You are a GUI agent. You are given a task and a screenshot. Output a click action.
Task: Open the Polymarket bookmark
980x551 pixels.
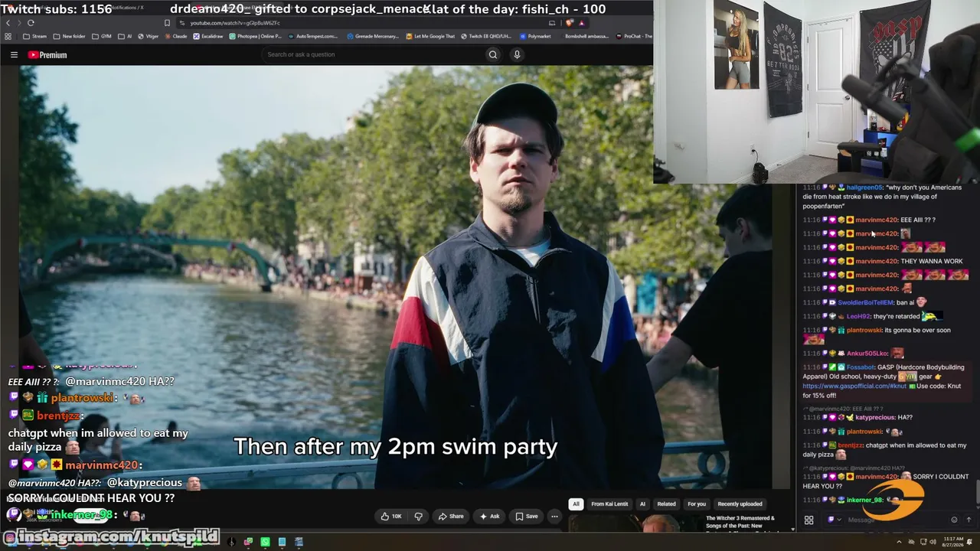tap(535, 36)
